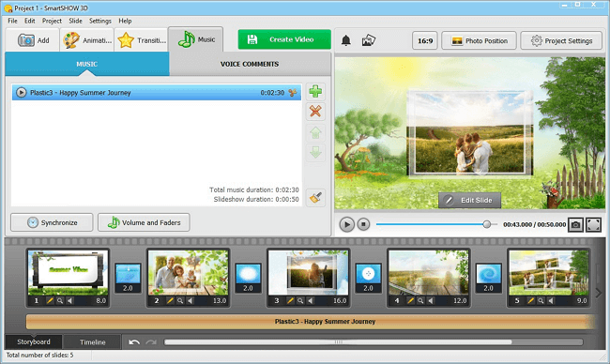Redo the last action

pyautogui.click(x=151, y=342)
